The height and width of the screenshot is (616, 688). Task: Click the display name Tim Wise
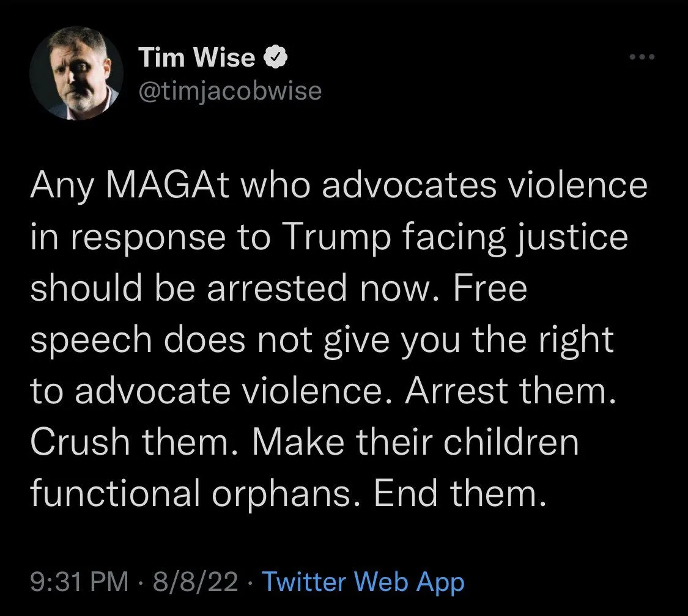(197, 57)
